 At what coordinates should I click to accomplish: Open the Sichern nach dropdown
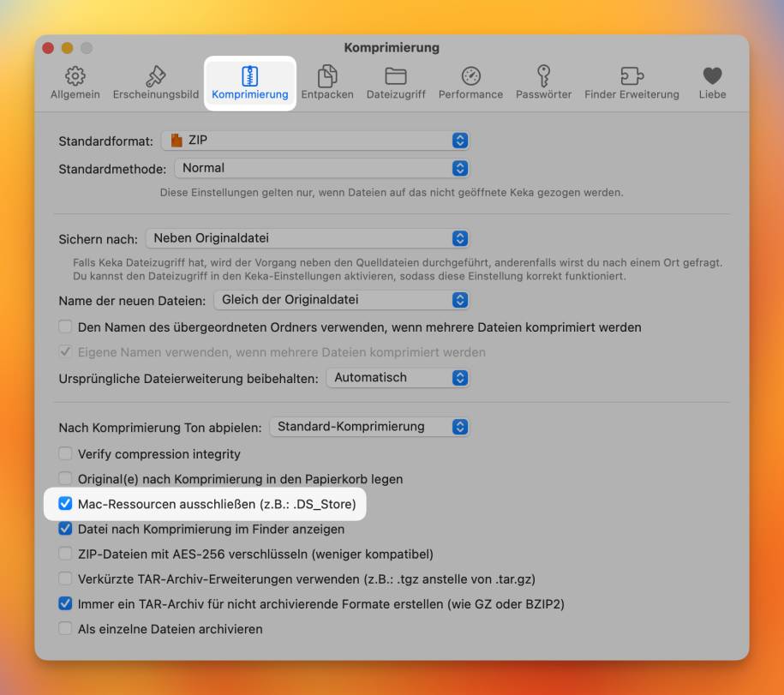307,238
